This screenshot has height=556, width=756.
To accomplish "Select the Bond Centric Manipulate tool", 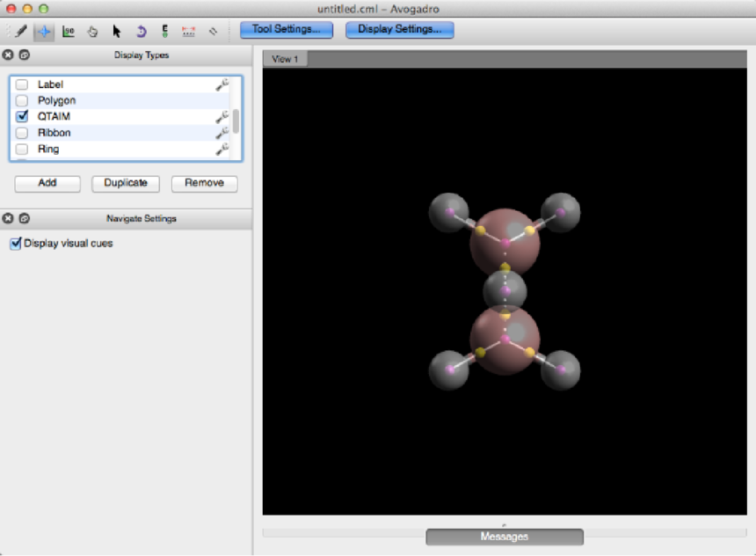I will (x=68, y=31).
